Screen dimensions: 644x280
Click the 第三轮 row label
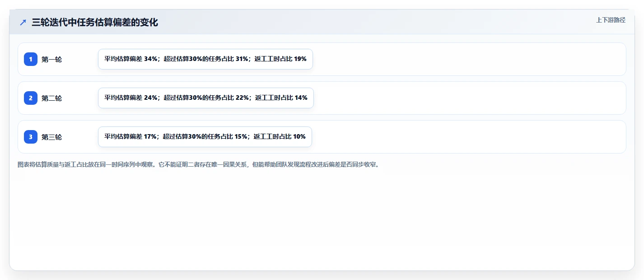pos(51,137)
